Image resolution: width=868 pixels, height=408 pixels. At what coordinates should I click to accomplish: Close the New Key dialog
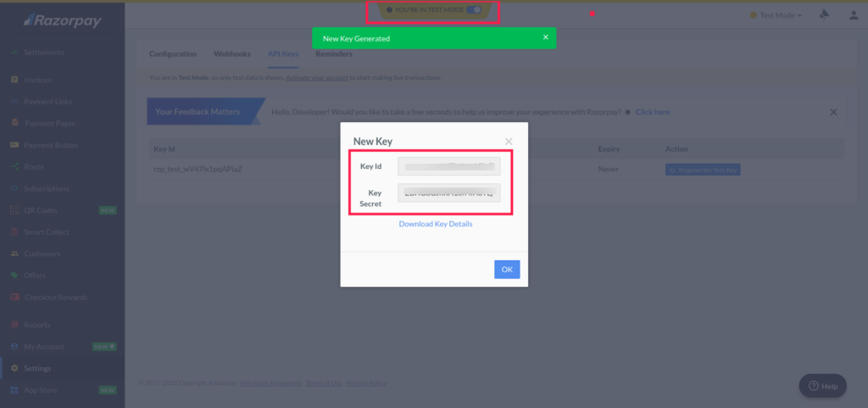click(x=509, y=142)
